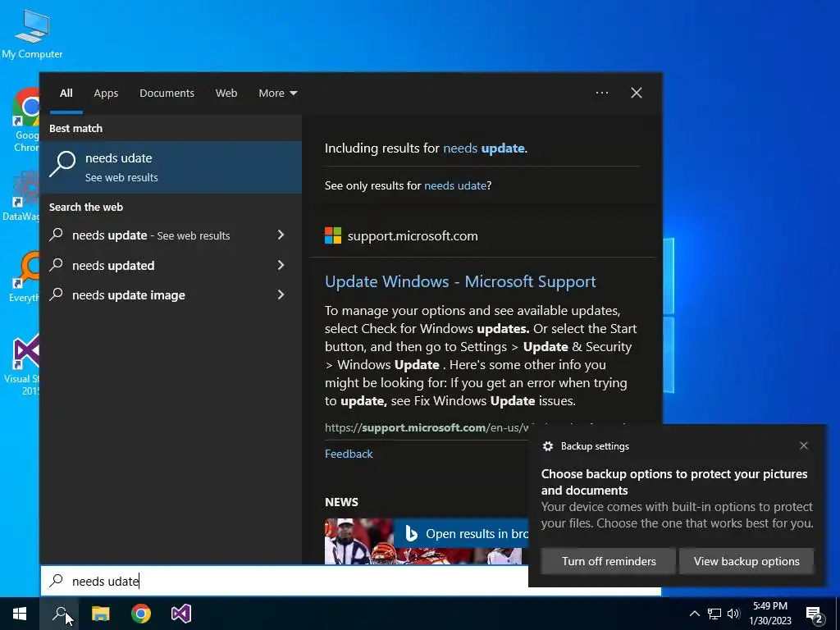Dismiss the Backup settings notification
Image resolution: width=840 pixels, height=630 pixels.
coord(804,445)
